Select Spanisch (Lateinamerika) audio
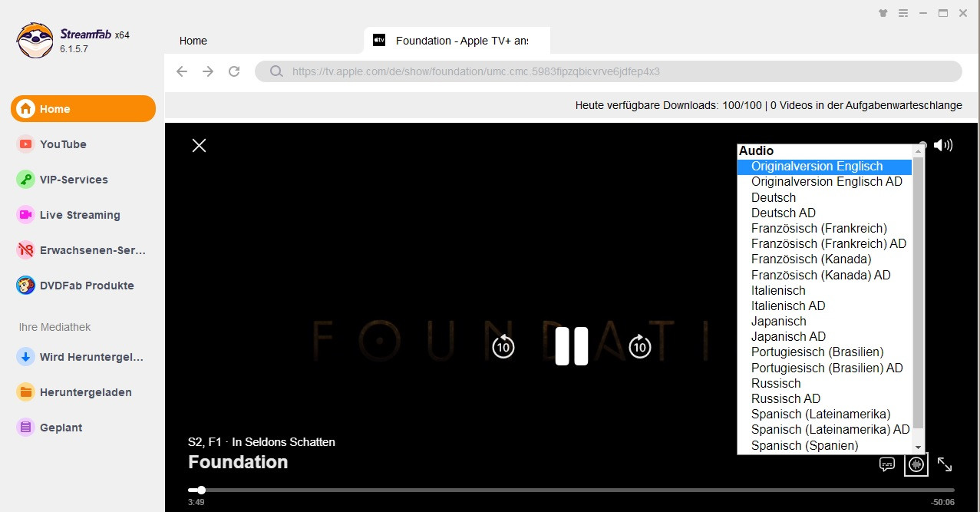 pyautogui.click(x=824, y=415)
